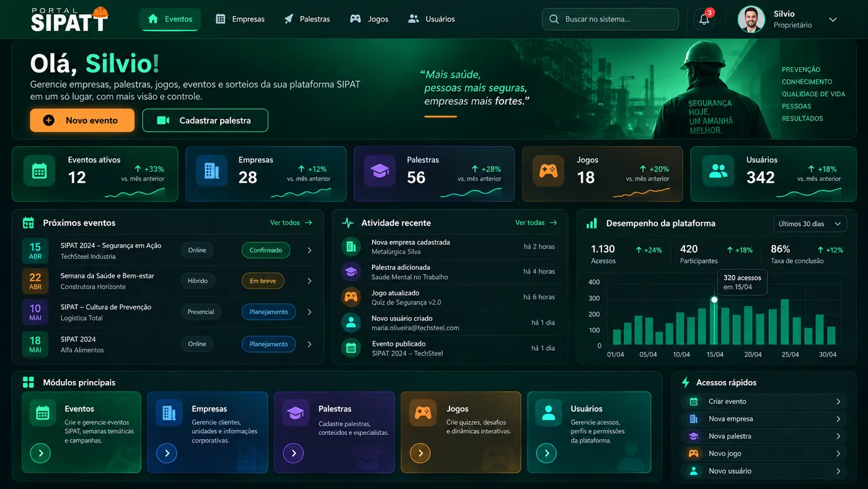The image size is (868, 489).
Task: Click the Quiz de Segurança v2.0 text
Action: pyautogui.click(x=406, y=303)
